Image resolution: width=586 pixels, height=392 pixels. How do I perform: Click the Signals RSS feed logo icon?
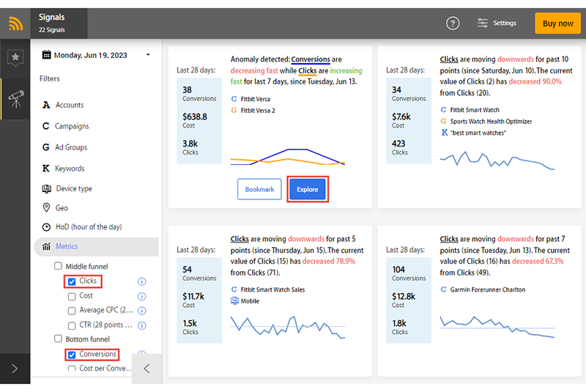point(15,23)
